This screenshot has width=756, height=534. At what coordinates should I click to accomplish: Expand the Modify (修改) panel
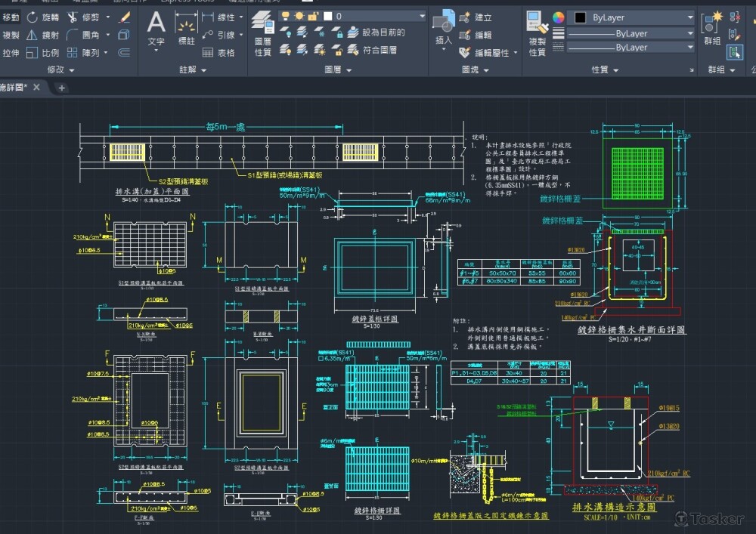pos(60,69)
